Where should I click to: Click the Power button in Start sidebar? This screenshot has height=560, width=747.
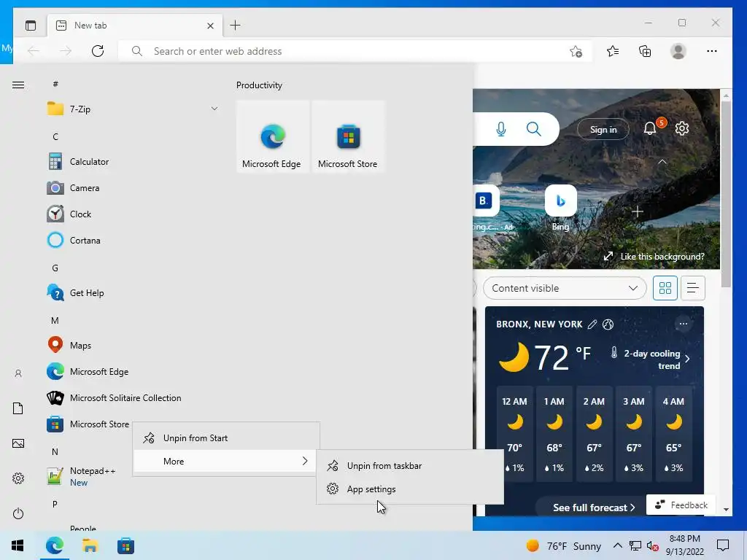18,513
